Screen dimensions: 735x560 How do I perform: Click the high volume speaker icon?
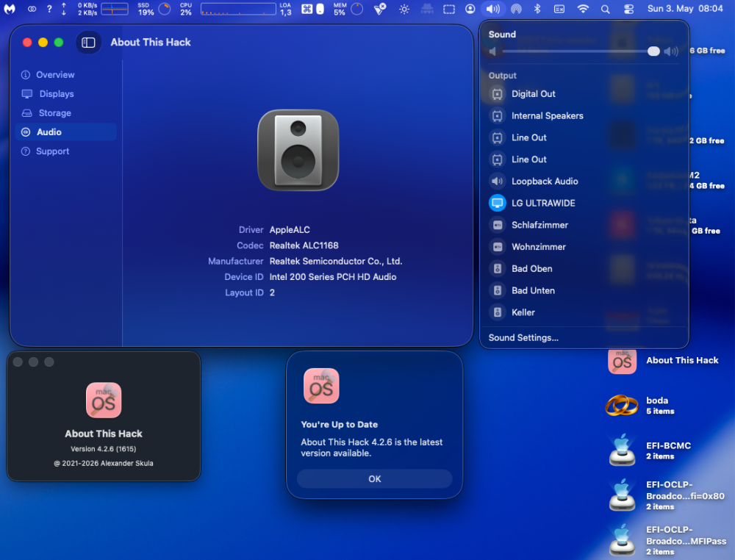[671, 51]
